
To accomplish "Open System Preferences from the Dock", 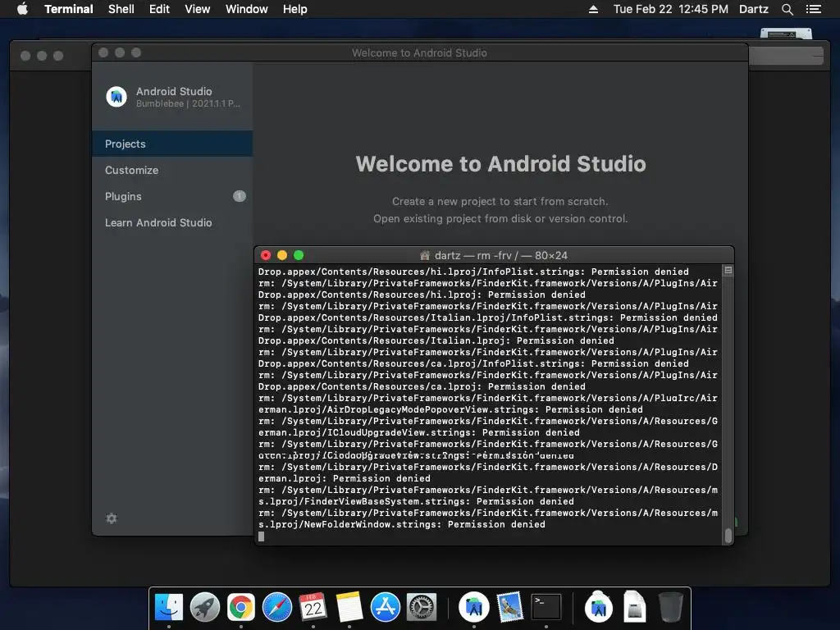I will [x=421, y=607].
